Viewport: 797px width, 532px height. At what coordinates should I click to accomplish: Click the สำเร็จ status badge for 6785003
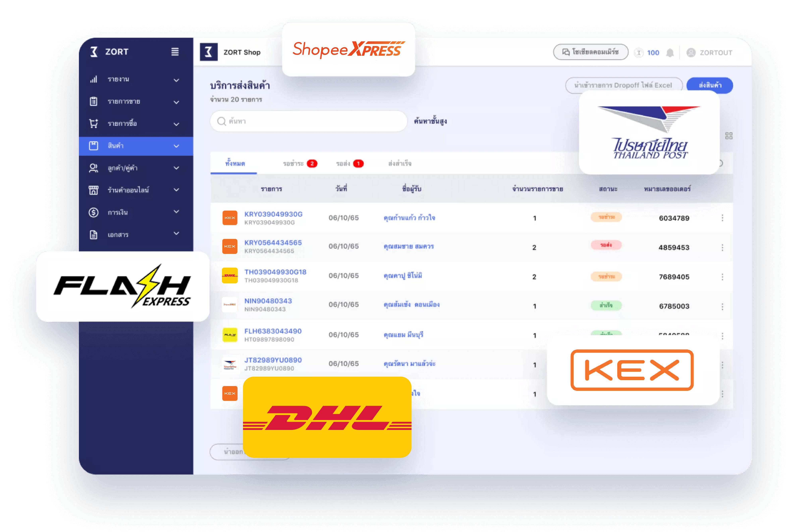pyautogui.click(x=606, y=305)
